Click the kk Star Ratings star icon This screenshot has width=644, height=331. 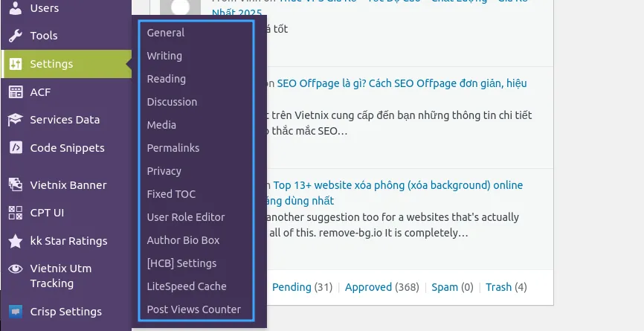click(x=15, y=241)
